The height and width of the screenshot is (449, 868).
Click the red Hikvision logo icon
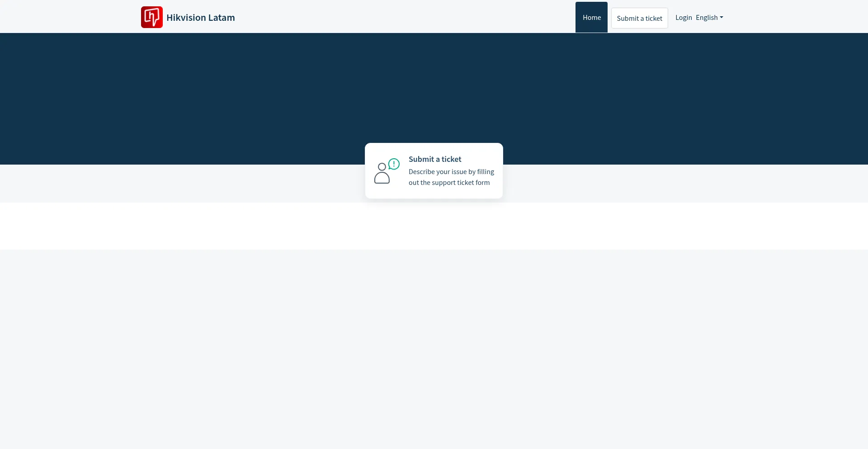click(152, 17)
